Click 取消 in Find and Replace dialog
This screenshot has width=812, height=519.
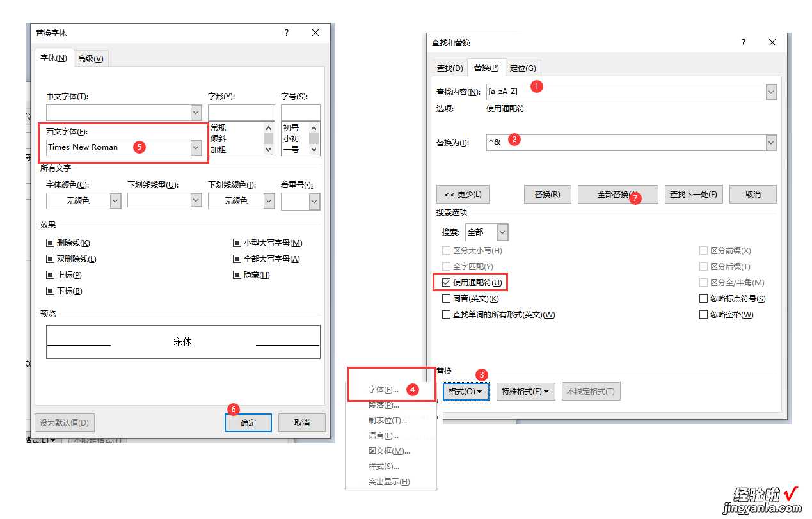pyautogui.click(x=753, y=195)
